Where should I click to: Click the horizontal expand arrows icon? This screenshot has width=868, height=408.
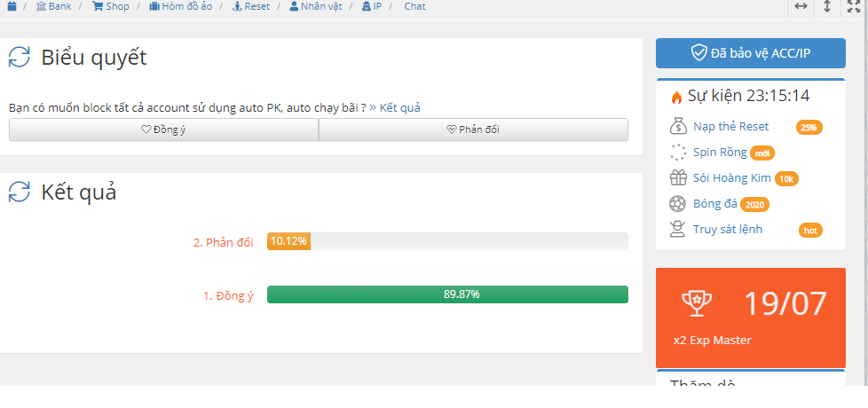(x=801, y=6)
